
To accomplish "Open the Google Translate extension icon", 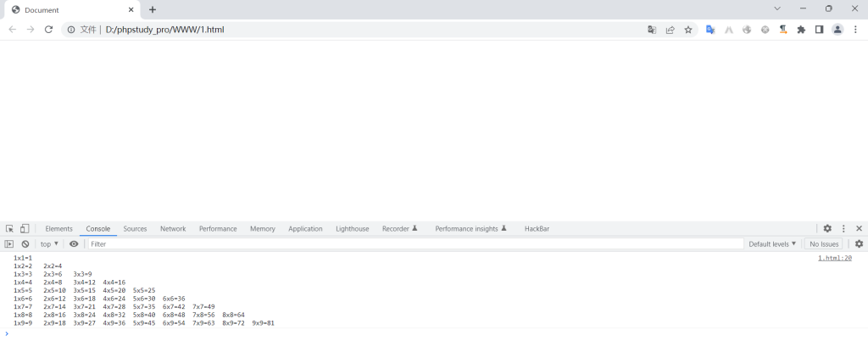I will coord(710,29).
